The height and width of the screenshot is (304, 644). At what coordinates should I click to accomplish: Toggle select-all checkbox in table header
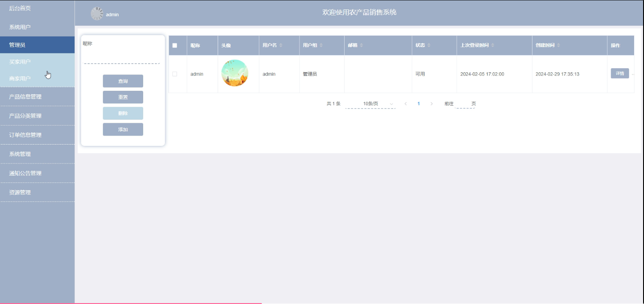175,45
